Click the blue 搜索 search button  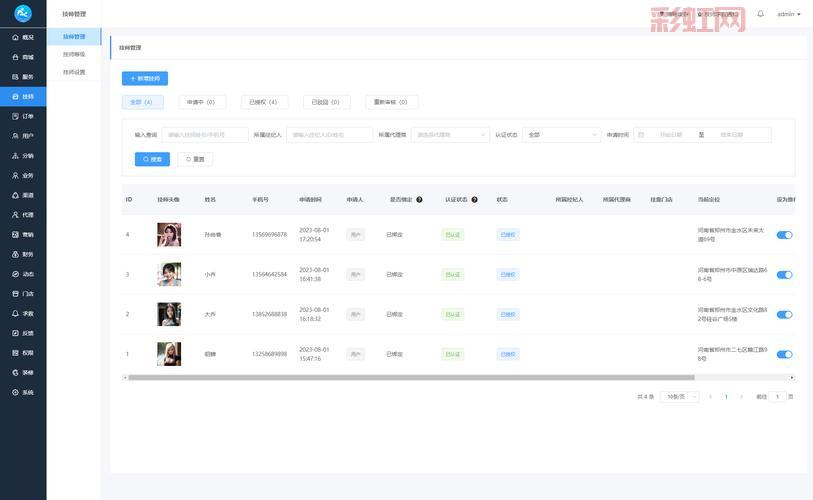tap(152, 159)
